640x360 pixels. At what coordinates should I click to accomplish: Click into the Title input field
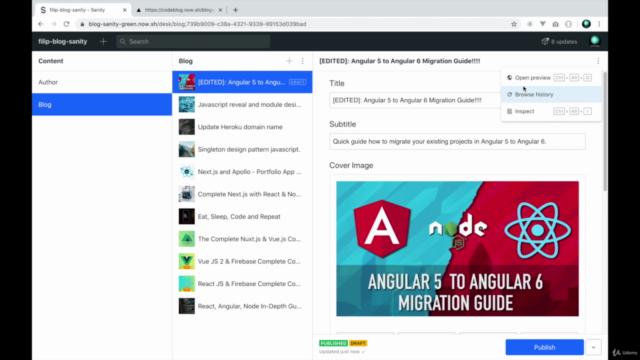415,100
